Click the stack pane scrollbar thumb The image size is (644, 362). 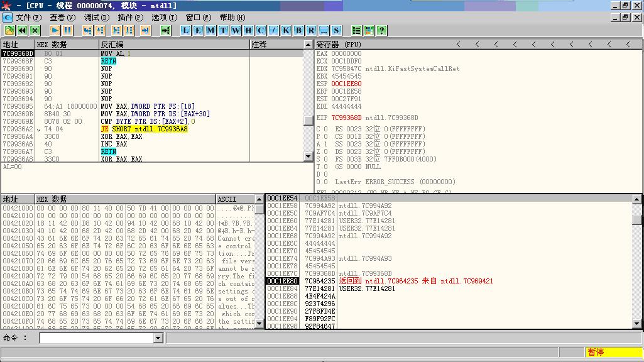(637, 220)
